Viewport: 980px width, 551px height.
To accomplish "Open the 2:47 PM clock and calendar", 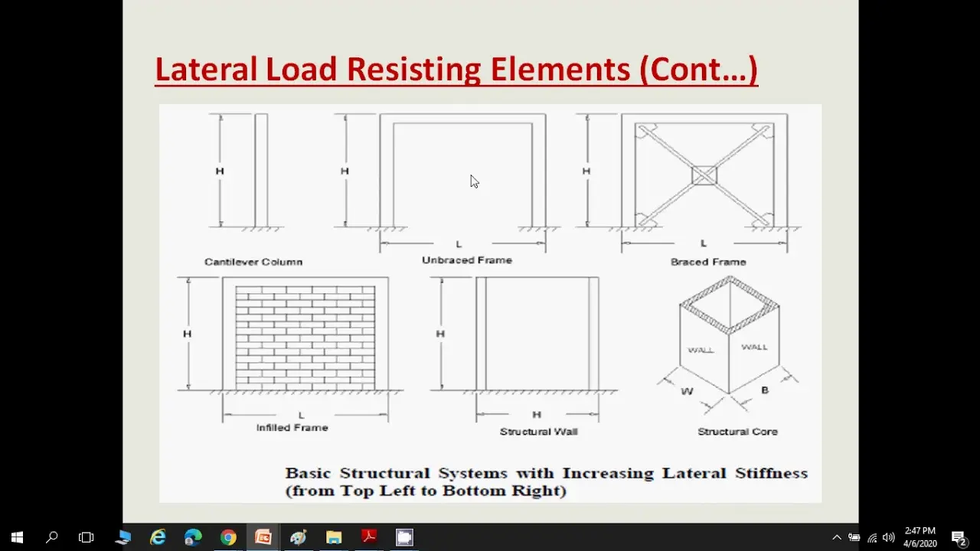I will coord(920,537).
